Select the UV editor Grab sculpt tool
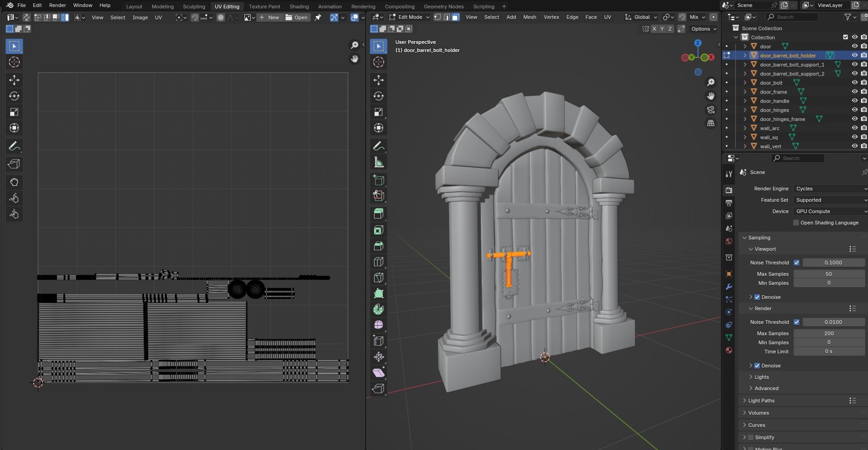This screenshot has width=868, height=450. 14,182
